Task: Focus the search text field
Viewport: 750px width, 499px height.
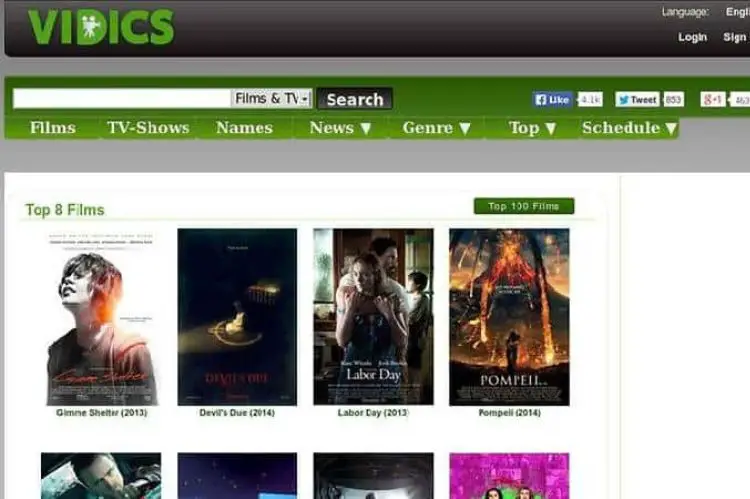Action: (x=122, y=99)
